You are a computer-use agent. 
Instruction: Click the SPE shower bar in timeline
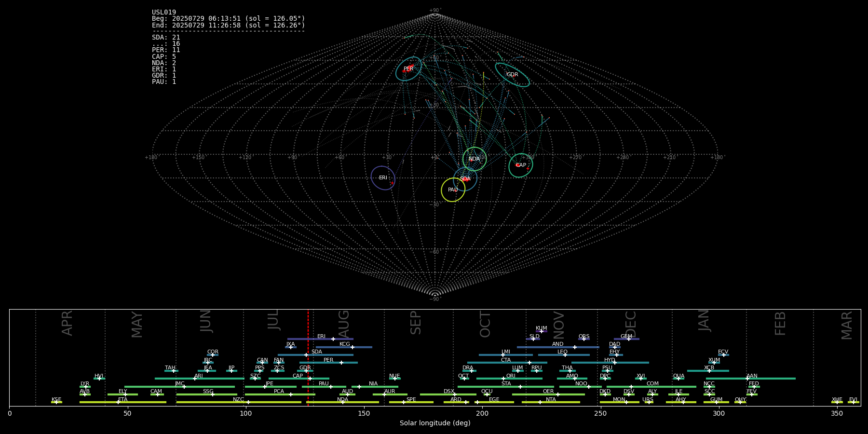[411, 402]
